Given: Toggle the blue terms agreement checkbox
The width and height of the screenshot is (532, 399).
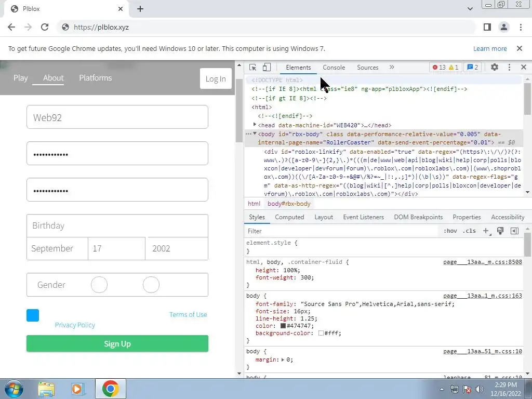Looking at the screenshot, I should (33, 315).
